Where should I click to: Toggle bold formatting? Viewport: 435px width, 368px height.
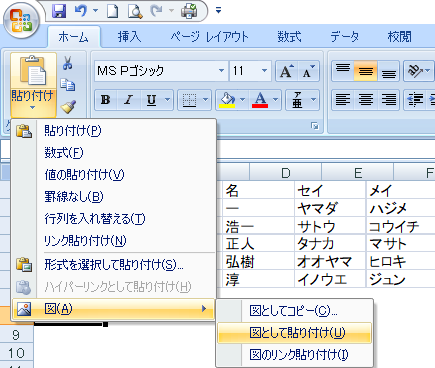coord(106,99)
